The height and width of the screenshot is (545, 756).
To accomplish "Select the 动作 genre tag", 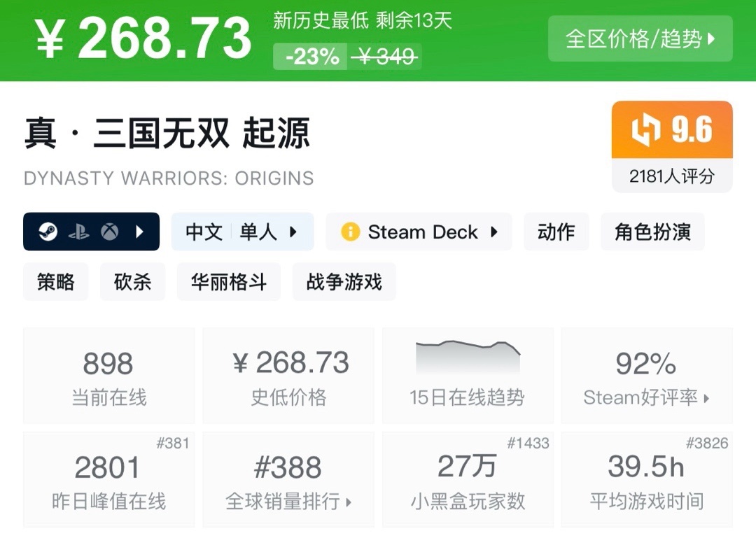I will [x=556, y=232].
